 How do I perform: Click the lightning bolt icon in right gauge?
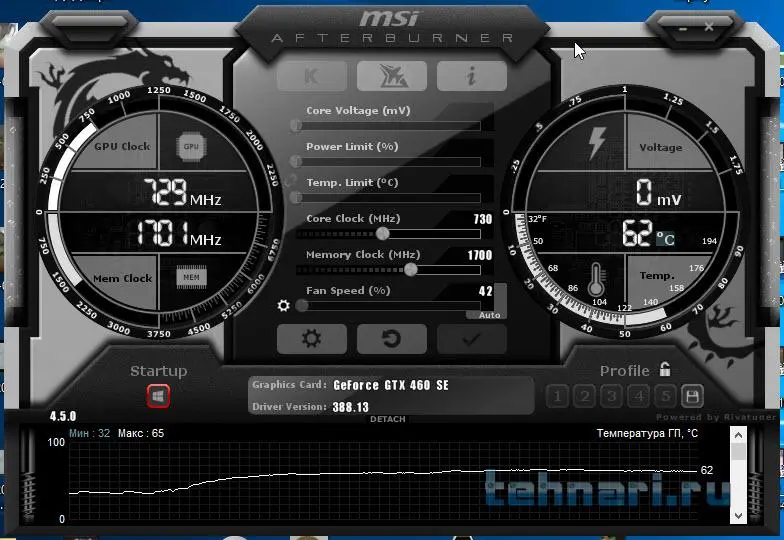point(596,143)
